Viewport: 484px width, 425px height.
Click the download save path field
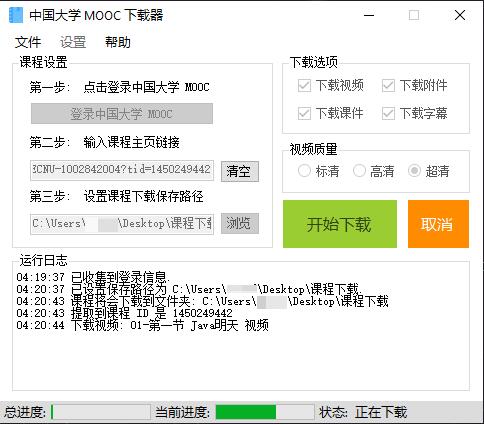click(122, 224)
